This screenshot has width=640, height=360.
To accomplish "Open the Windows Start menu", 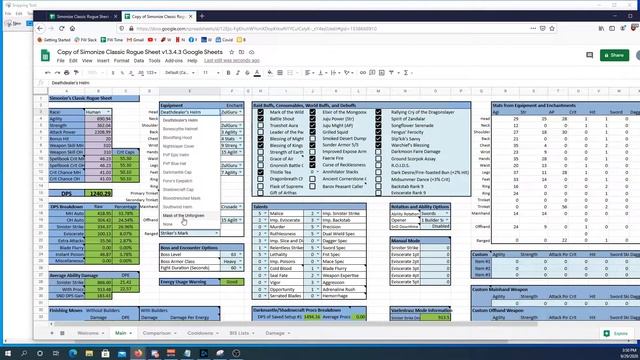I will click(7, 353).
